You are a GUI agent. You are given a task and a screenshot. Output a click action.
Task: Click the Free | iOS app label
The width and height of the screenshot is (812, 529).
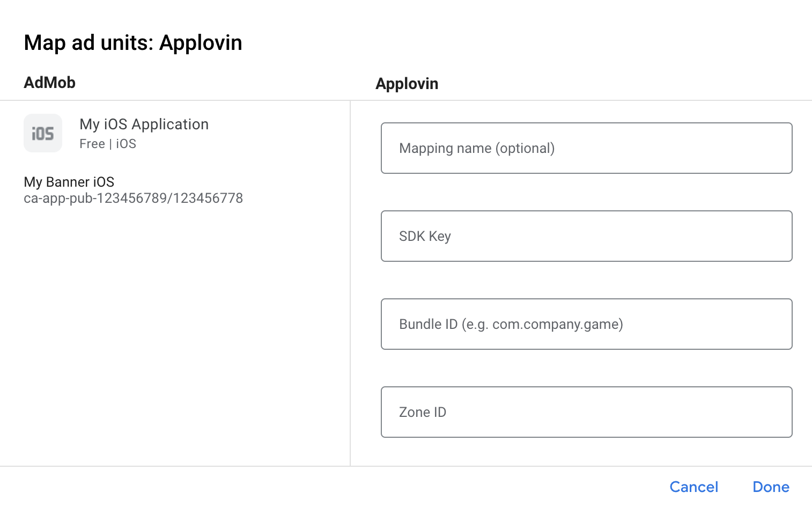[x=107, y=143]
